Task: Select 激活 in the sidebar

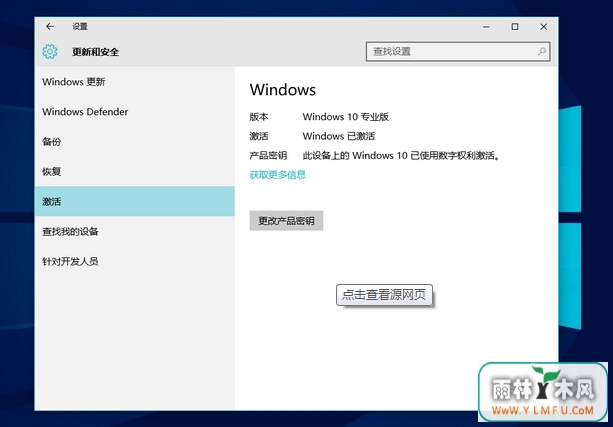Action: coord(134,201)
